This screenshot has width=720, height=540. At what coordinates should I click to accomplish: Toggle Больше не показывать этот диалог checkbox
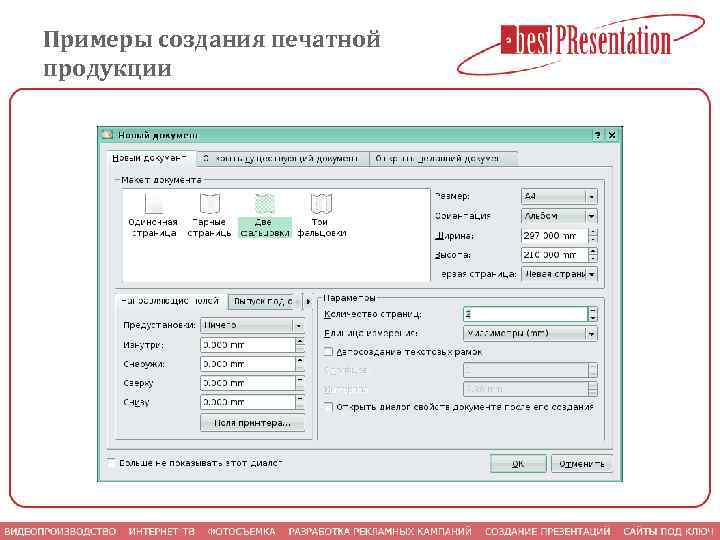click(111, 463)
